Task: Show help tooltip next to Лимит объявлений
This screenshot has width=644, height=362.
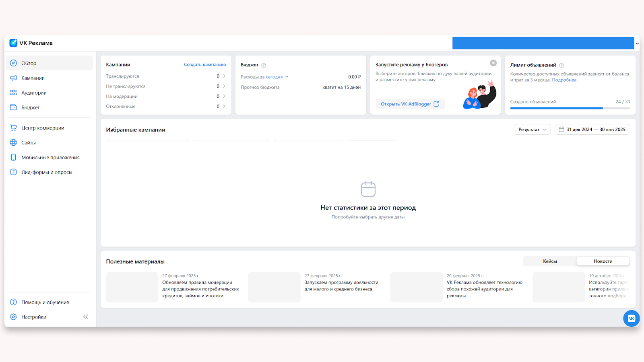Action: (x=561, y=65)
